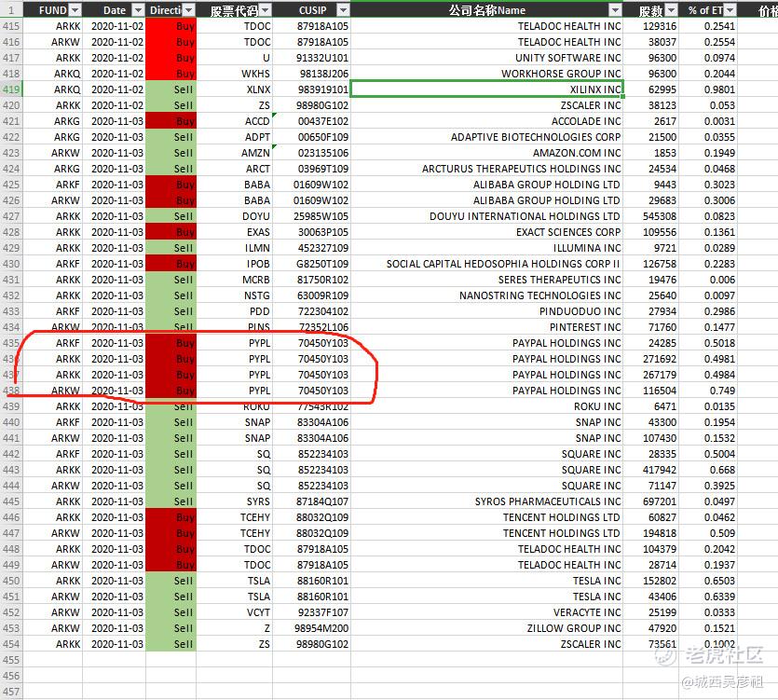The image size is (778, 700).
Task: Open the CUSIP column filter dropdown
Action: tap(343, 10)
